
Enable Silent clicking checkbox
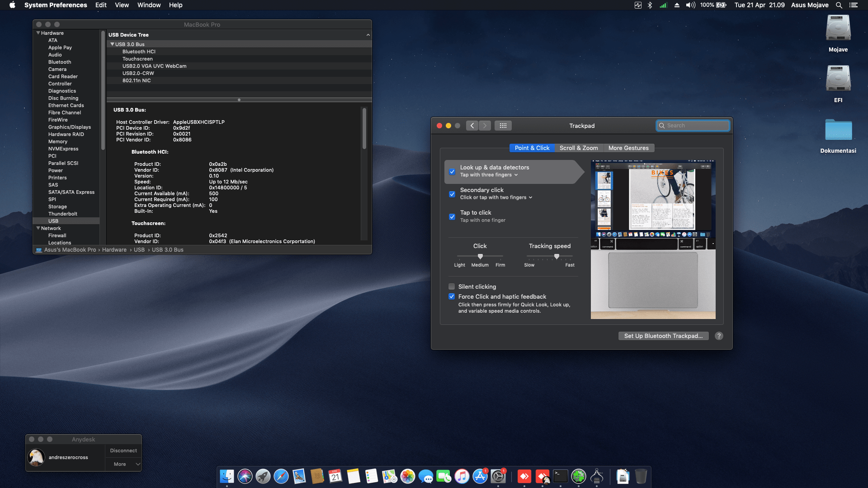click(451, 286)
